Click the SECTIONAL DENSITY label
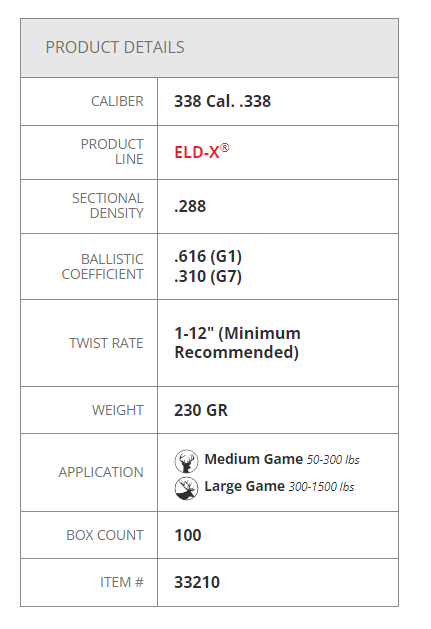Image resolution: width=431 pixels, height=629 pixels. 108,206
